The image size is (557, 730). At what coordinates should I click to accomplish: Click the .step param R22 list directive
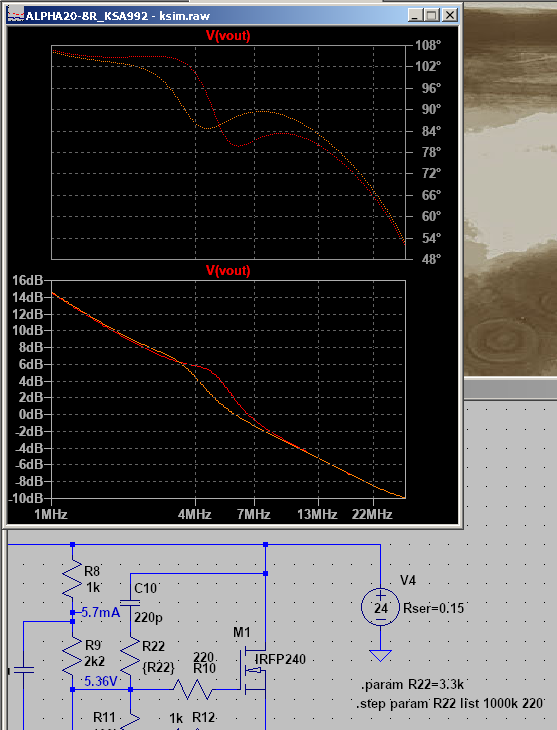450,703
